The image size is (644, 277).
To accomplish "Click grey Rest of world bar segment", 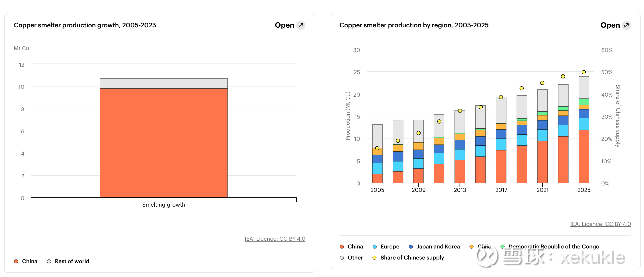I will click(164, 84).
